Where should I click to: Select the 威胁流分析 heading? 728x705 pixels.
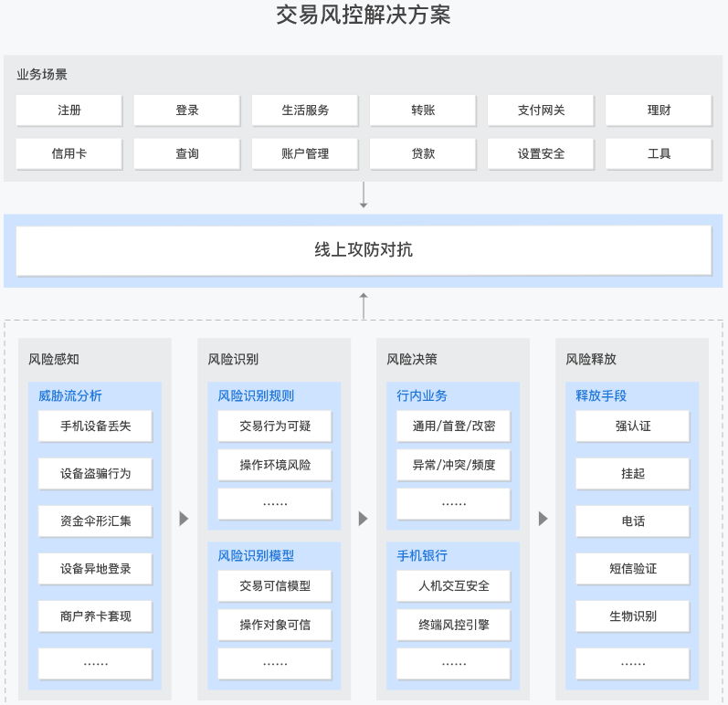coord(70,396)
